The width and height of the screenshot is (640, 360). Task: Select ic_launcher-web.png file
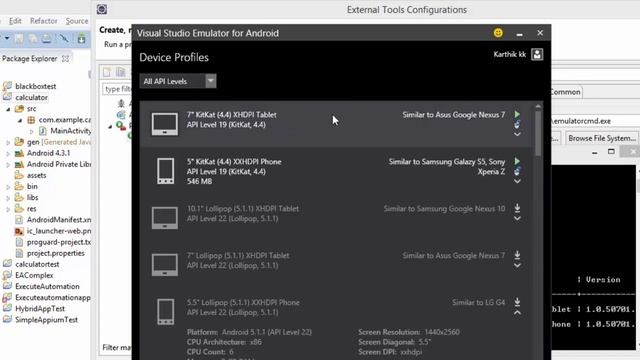click(59, 231)
